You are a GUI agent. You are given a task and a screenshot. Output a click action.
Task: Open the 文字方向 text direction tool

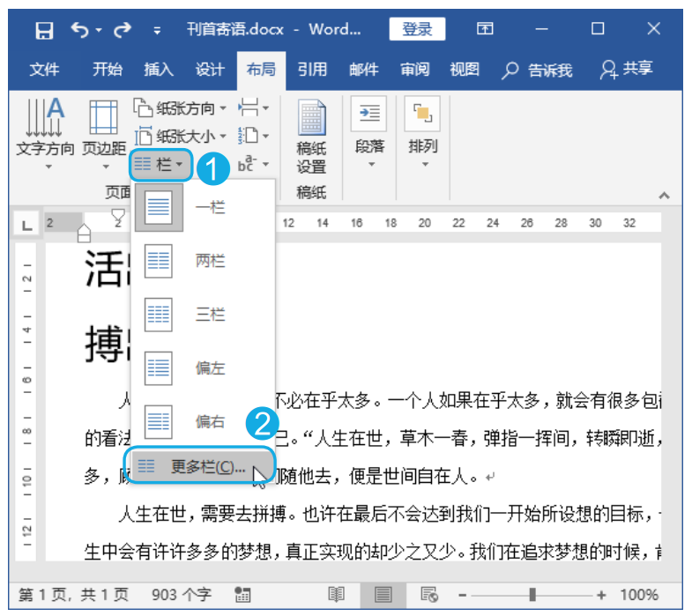[x=45, y=134]
